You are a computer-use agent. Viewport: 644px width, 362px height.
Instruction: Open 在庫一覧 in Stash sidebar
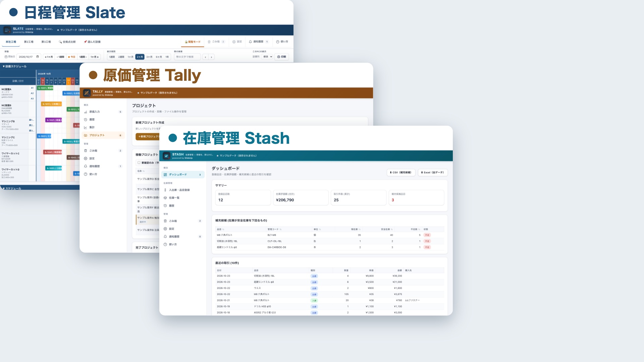click(x=183, y=198)
